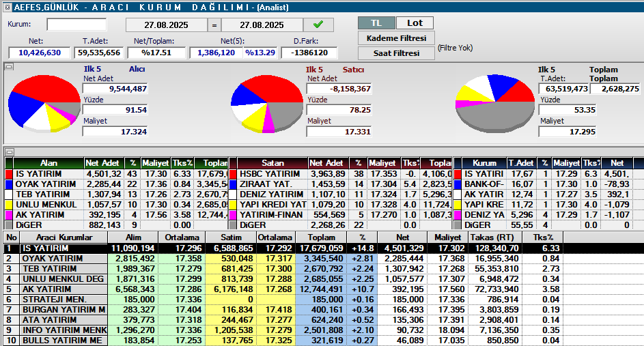Click DENIZ YATIRIM in sellers table
The width and height of the screenshot is (644, 346).
tap(272, 194)
